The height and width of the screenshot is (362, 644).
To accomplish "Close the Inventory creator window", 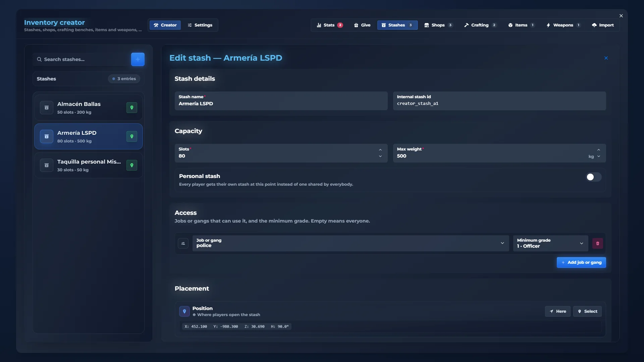I will pos(621,16).
